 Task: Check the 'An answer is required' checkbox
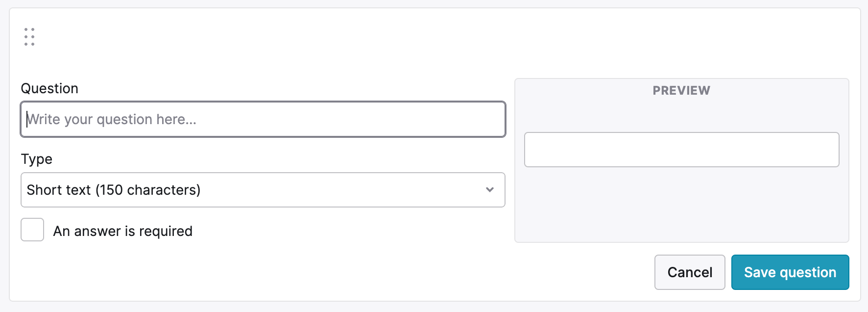coord(32,230)
